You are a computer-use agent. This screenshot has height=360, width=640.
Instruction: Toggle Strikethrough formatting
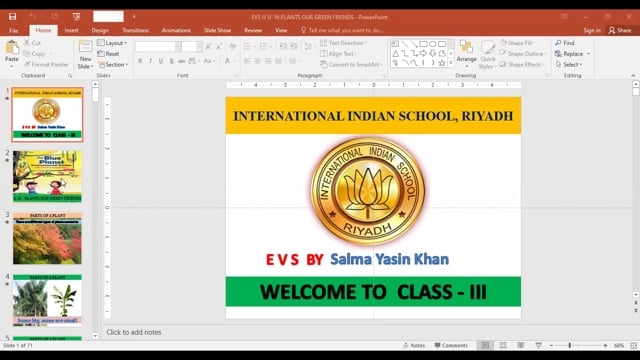coord(182,61)
